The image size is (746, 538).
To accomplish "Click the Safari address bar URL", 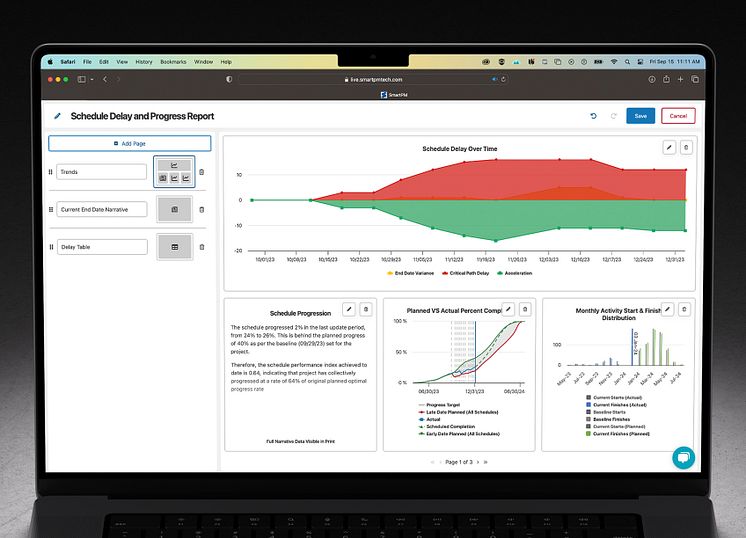I will 373,79.
